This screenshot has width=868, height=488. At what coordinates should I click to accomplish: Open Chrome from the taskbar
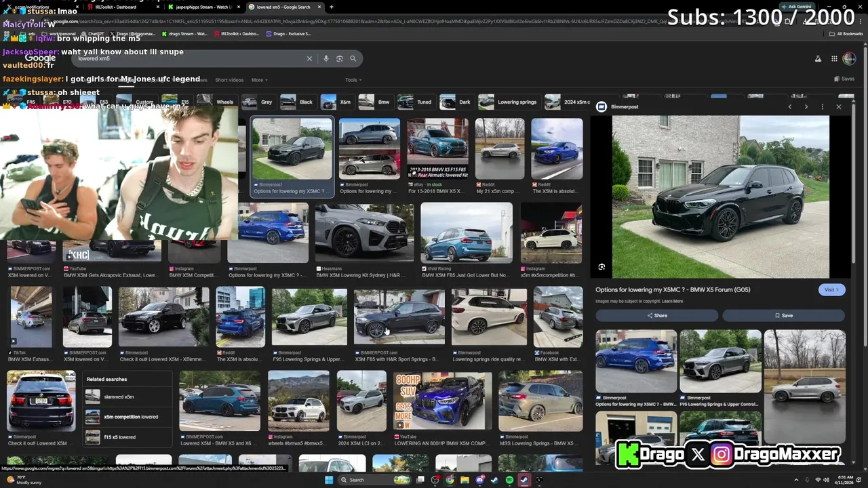click(450, 480)
